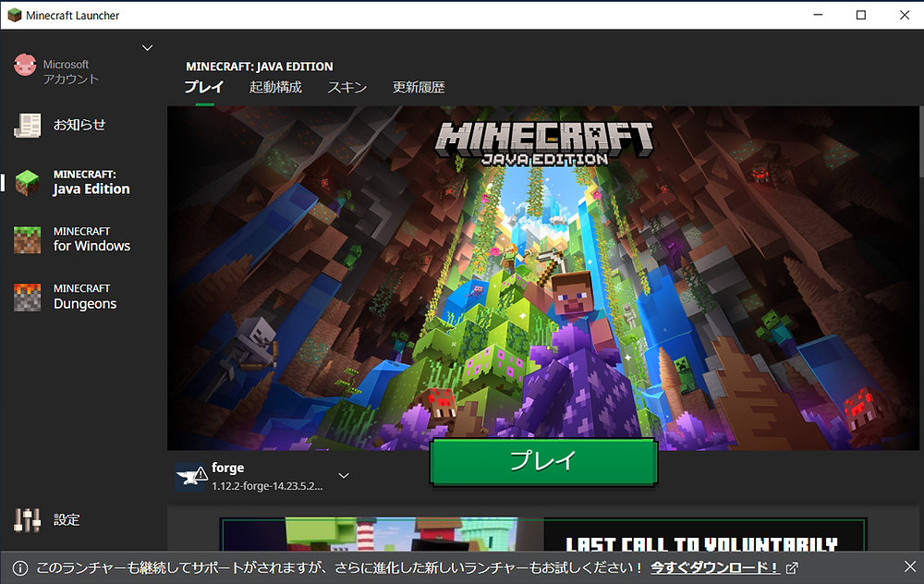Viewport: 924px width, 584px height.
Task: Click the お知らせ sidebar label
Action: pos(79,125)
